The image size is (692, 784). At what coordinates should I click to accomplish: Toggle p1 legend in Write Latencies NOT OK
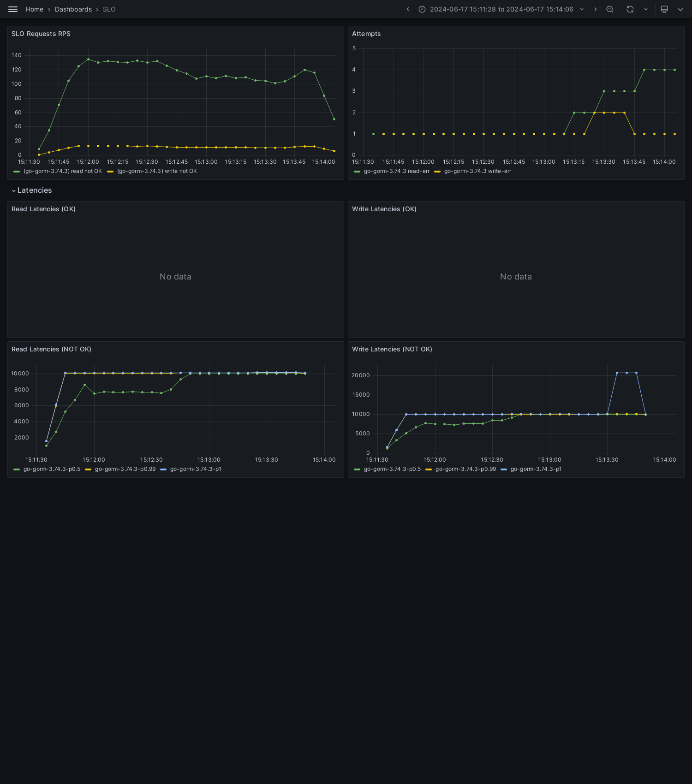coord(536,469)
